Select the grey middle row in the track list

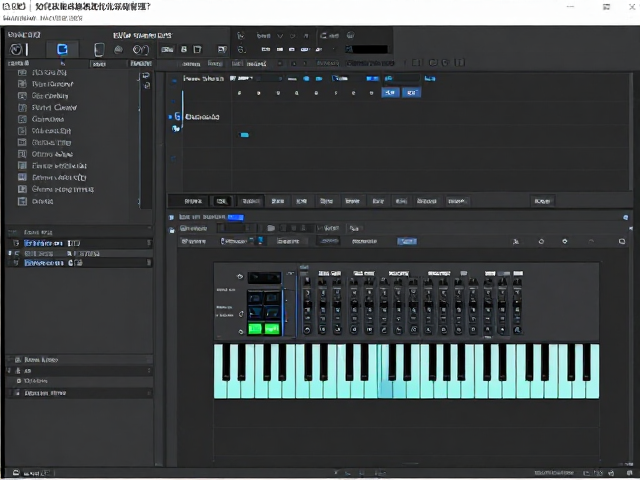(x=80, y=253)
